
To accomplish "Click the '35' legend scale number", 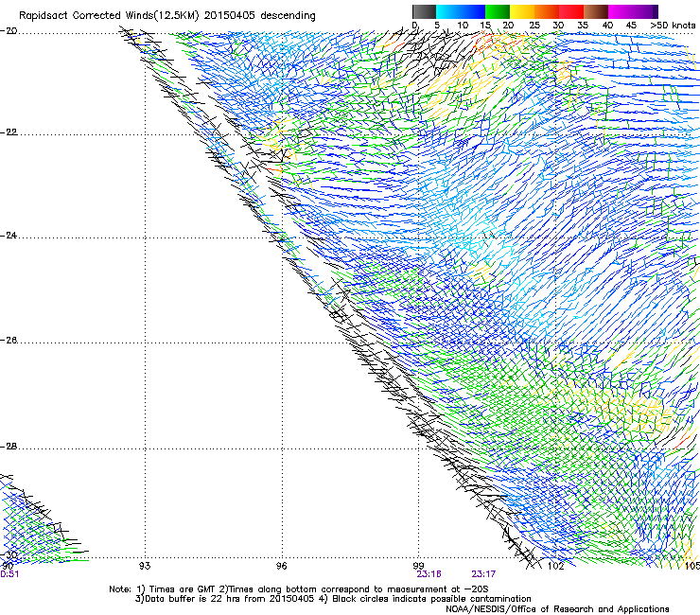I will pos(583,26).
